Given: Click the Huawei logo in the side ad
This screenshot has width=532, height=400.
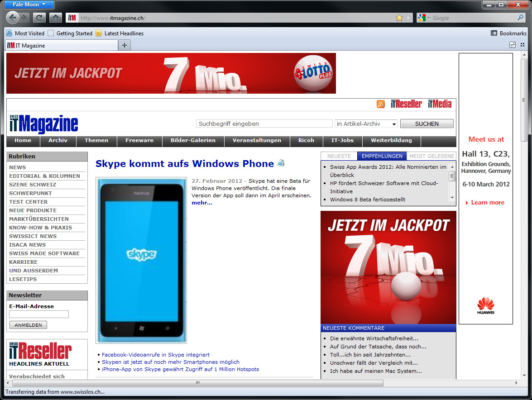Looking at the screenshot, I should tap(485, 306).
